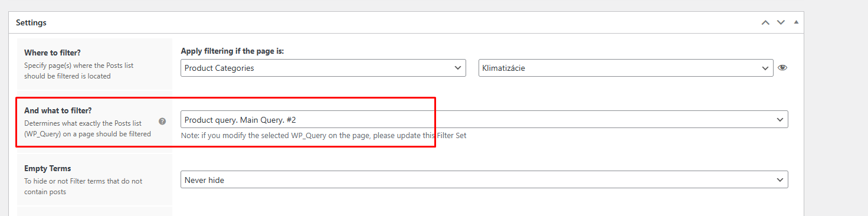Select the Where to filter? heading
Image resolution: width=868 pixels, height=216 pixels.
click(x=52, y=53)
